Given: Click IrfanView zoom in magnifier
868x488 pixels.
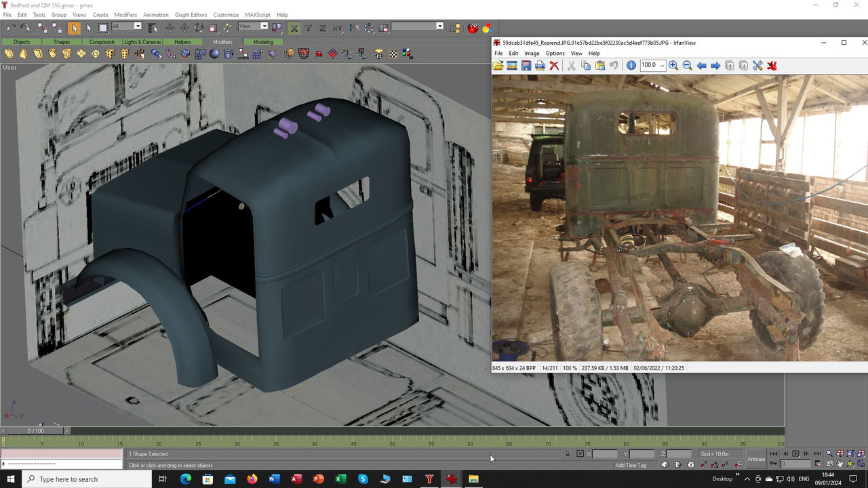Looking at the screenshot, I should (673, 65).
